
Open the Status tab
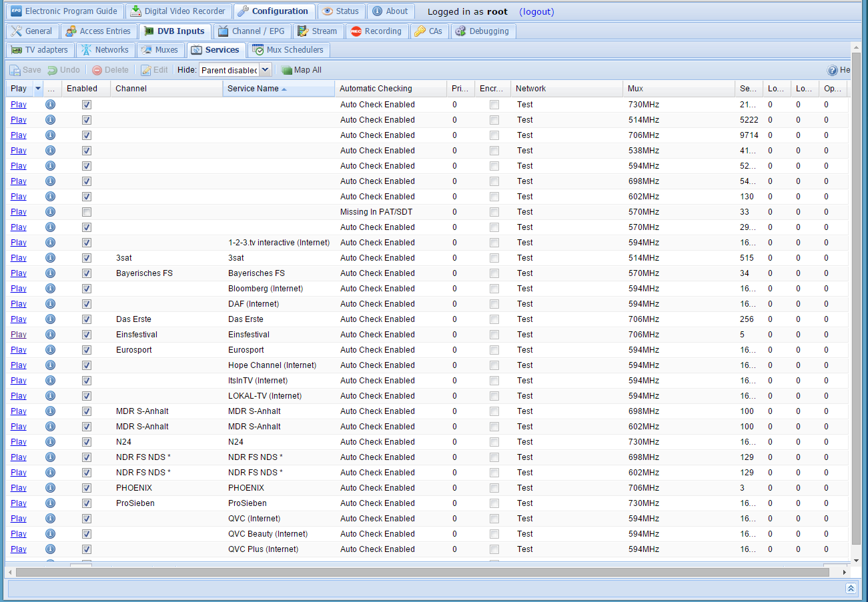click(x=341, y=11)
